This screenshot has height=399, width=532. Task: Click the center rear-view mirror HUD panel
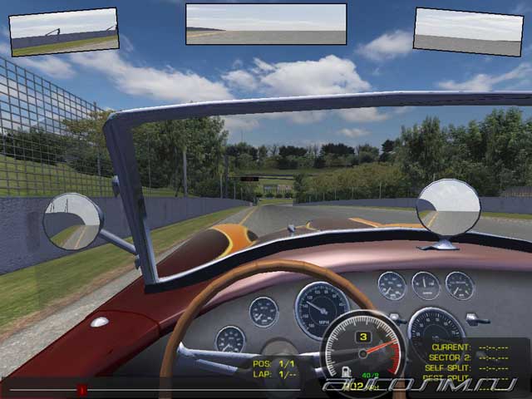click(x=266, y=24)
